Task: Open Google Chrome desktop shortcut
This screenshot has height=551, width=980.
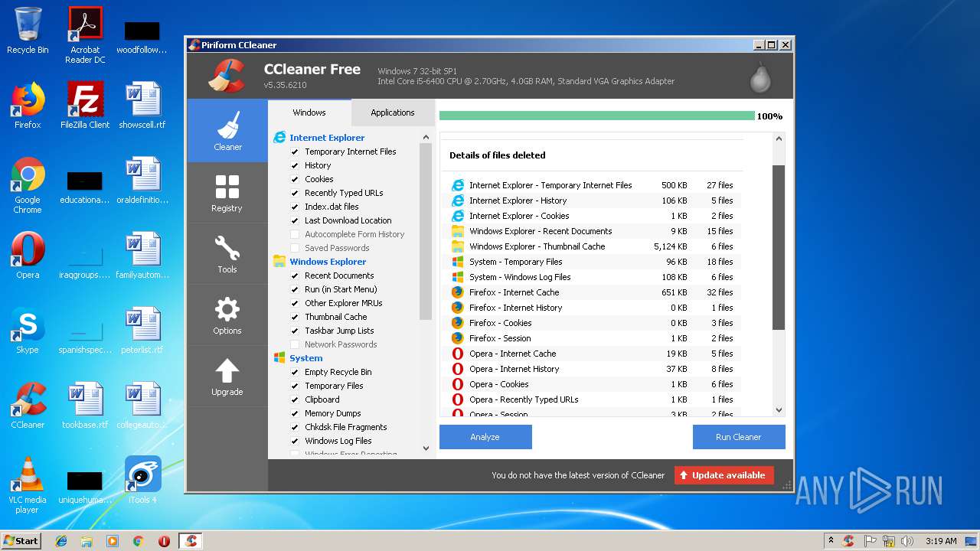Action: tap(28, 186)
